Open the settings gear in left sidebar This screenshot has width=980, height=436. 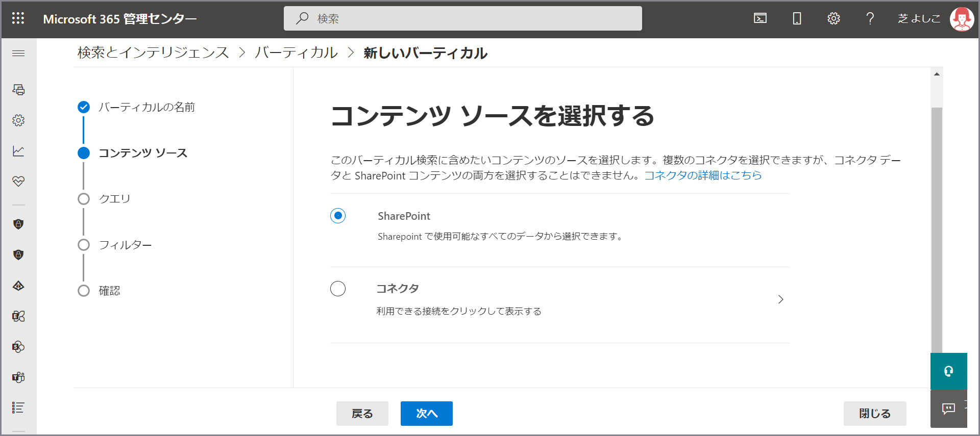point(18,120)
